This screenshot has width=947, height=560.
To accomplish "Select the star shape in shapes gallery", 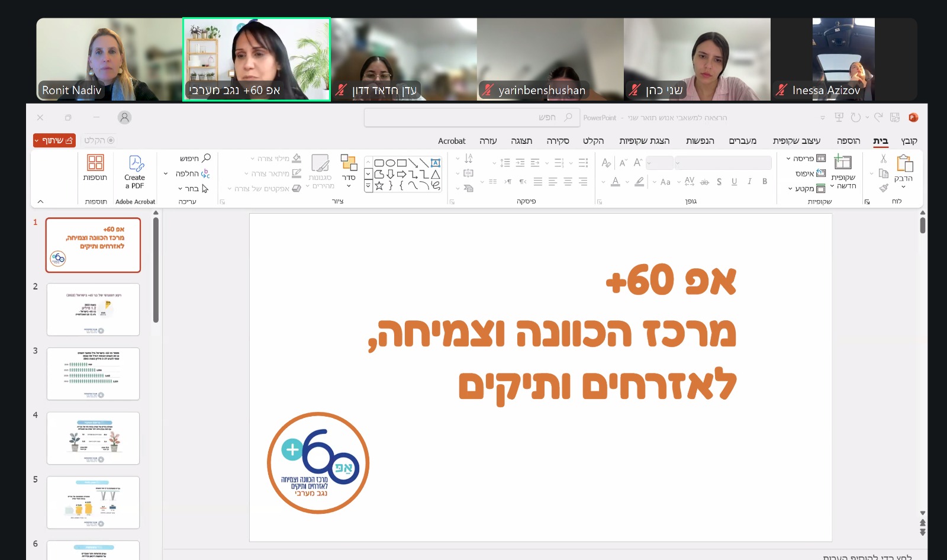I will coord(379,185).
